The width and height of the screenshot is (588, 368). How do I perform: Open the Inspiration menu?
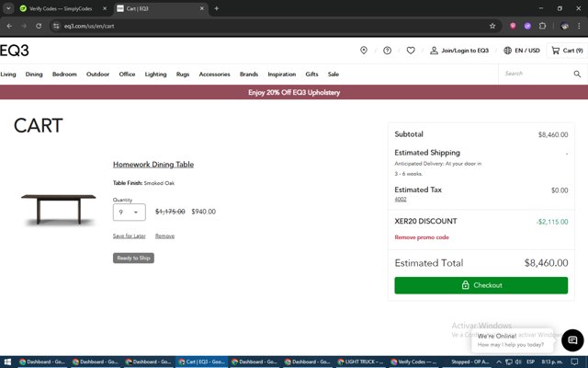[x=282, y=75]
